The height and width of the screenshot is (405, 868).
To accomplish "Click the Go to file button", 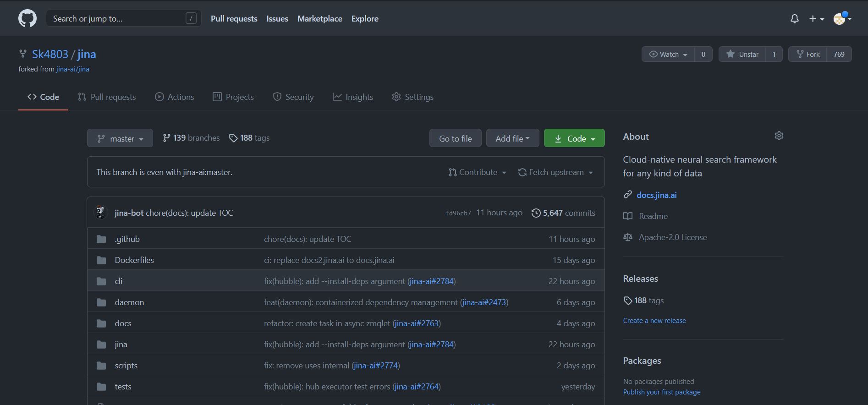I will 455,138.
